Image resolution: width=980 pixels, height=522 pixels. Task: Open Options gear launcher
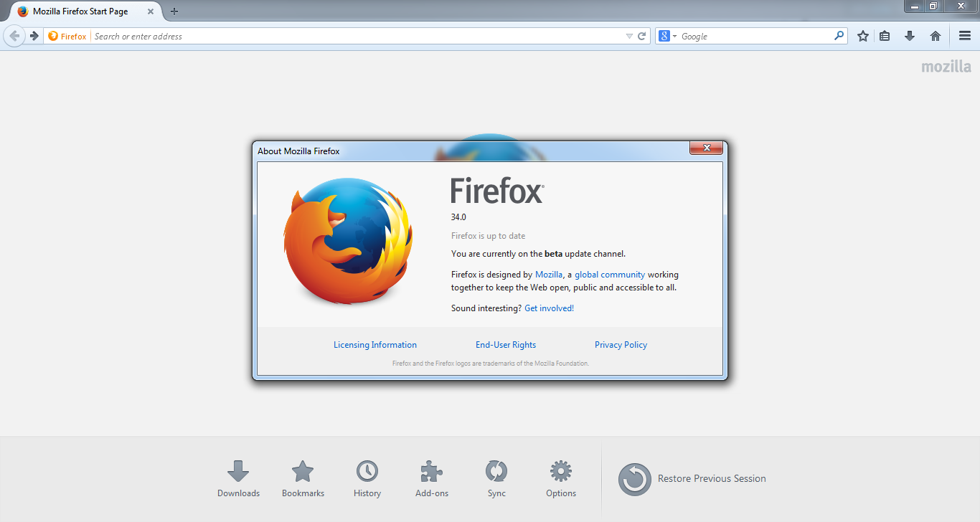pyautogui.click(x=561, y=479)
